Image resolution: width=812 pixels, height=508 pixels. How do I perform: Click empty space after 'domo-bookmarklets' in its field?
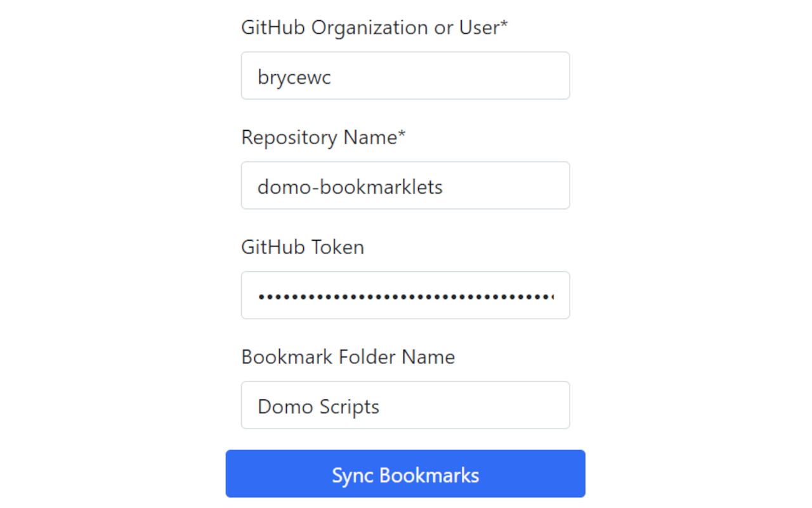(x=507, y=185)
